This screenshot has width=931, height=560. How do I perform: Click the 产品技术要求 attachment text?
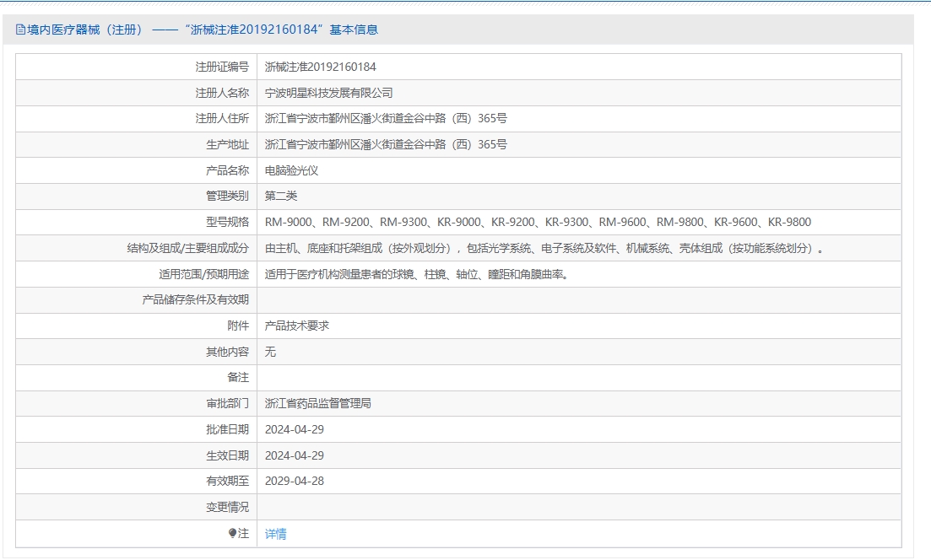[x=297, y=326]
